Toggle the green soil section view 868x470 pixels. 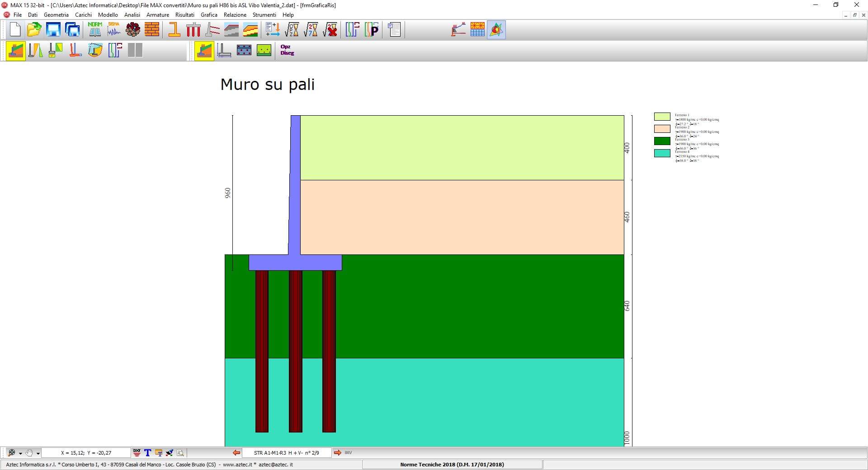click(264, 50)
